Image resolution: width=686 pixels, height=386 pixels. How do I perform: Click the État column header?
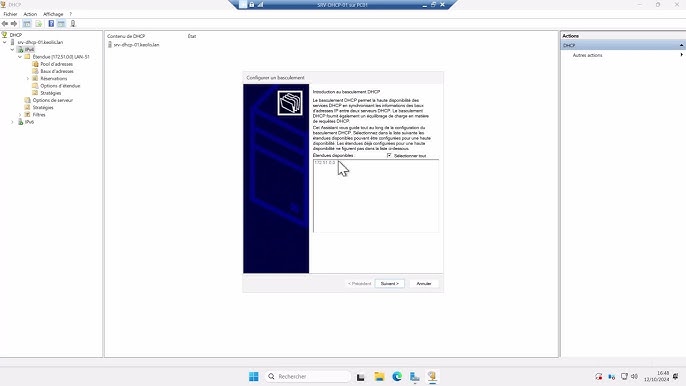192,36
